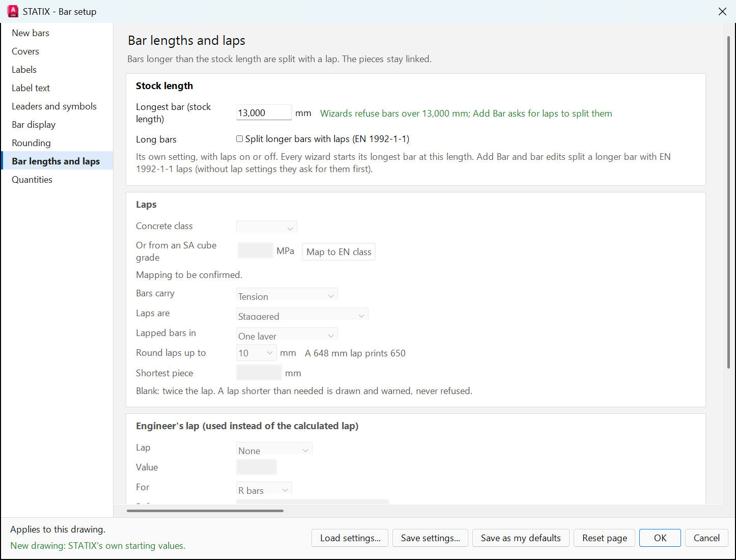The height and width of the screenshot is (560, 736).
Task: Open the Bar display page
Action: pyautogui.click(x=57, y=125)
